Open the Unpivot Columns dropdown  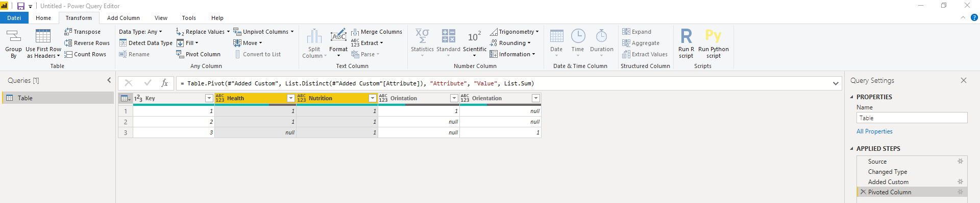(x=292, y=32)
